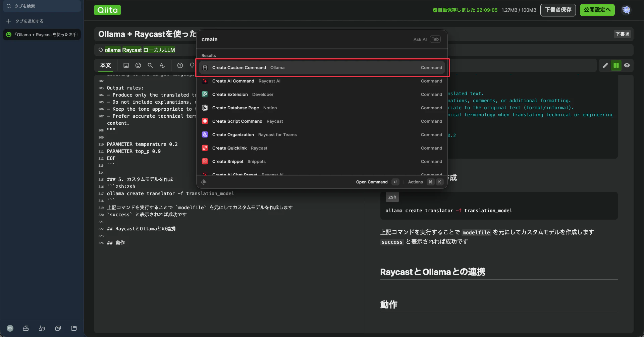Select Create Snippet result
Viewport: 644px width, 337px height.
(322, 161)
